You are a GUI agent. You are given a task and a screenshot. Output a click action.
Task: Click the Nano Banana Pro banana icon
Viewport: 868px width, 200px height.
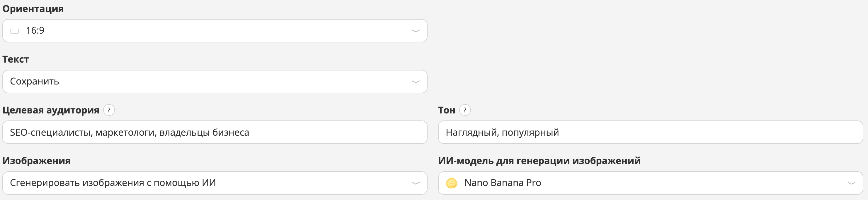point(452,183)
